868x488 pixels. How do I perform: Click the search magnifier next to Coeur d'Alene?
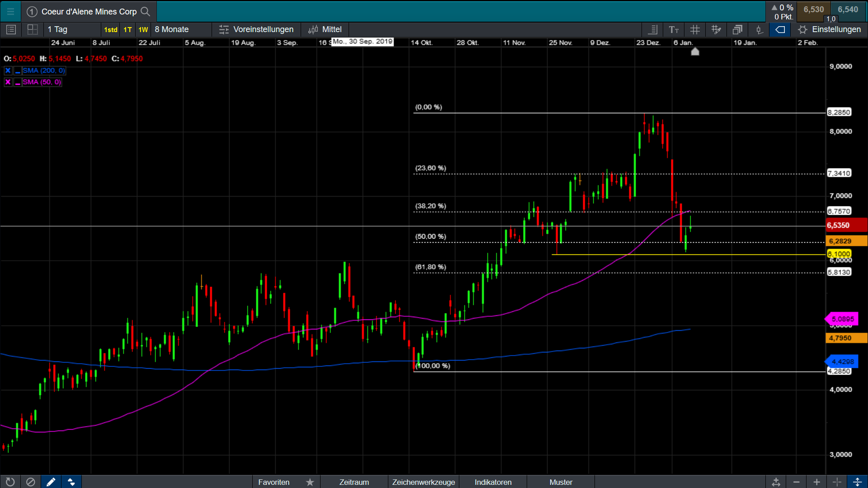pos(145,11)
